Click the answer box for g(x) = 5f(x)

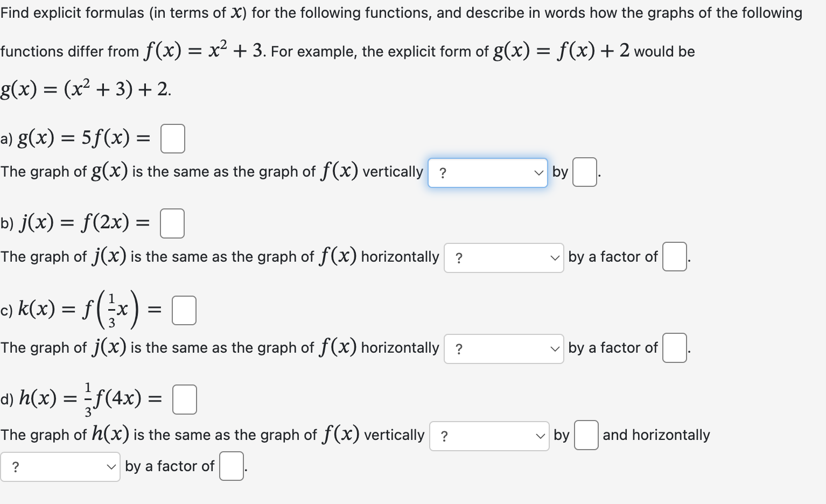(172, 138)
